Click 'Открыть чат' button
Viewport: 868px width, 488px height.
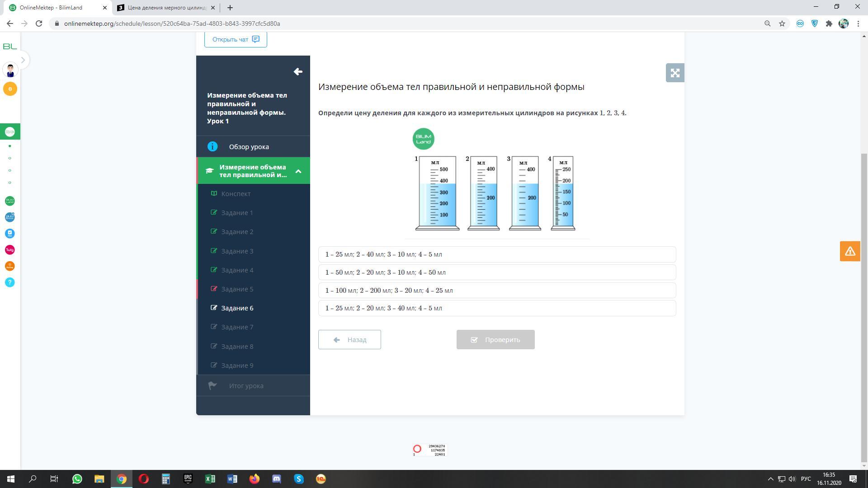(236, 39)
